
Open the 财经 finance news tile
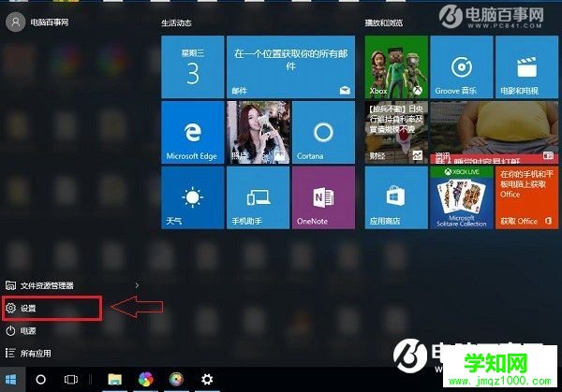point(396,133)
